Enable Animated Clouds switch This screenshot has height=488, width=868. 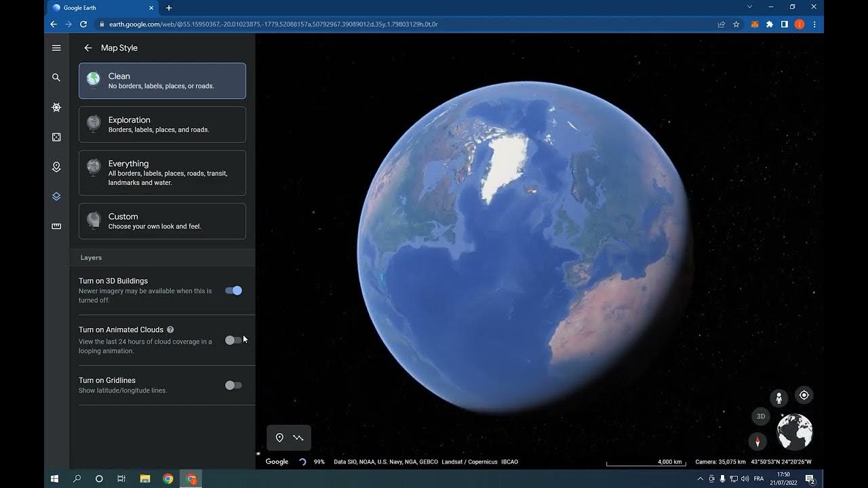pyautogui.click(x=233, y=340)
